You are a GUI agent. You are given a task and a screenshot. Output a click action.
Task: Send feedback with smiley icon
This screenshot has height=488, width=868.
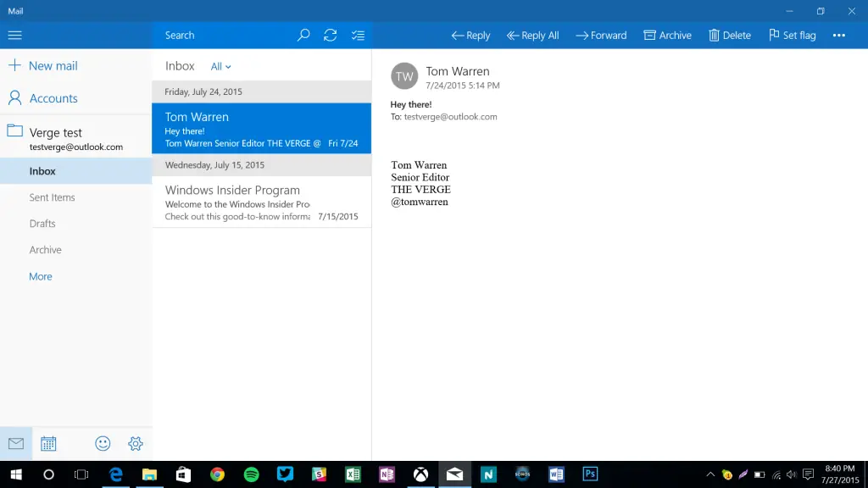click(x=103, y=443)
